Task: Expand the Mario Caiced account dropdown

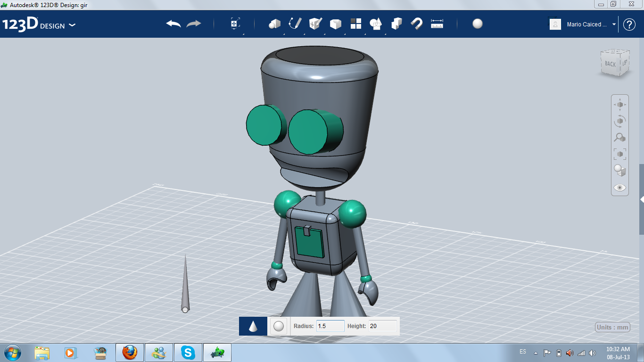Action: (614, 25)
